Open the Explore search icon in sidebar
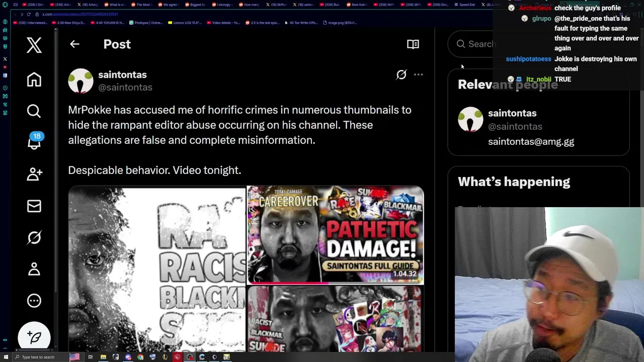This screenshot has width=644, height=362. pos(34,111)
